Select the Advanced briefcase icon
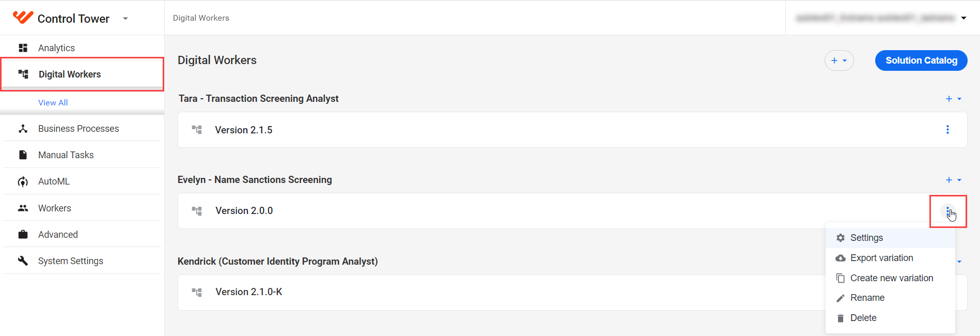The image size is (980, 336). point(23,235)
